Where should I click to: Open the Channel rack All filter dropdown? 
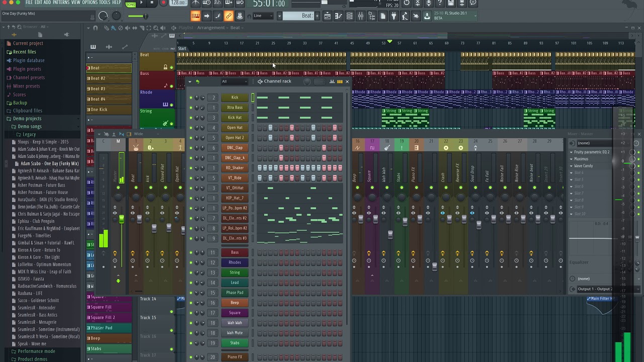point(234,81)
